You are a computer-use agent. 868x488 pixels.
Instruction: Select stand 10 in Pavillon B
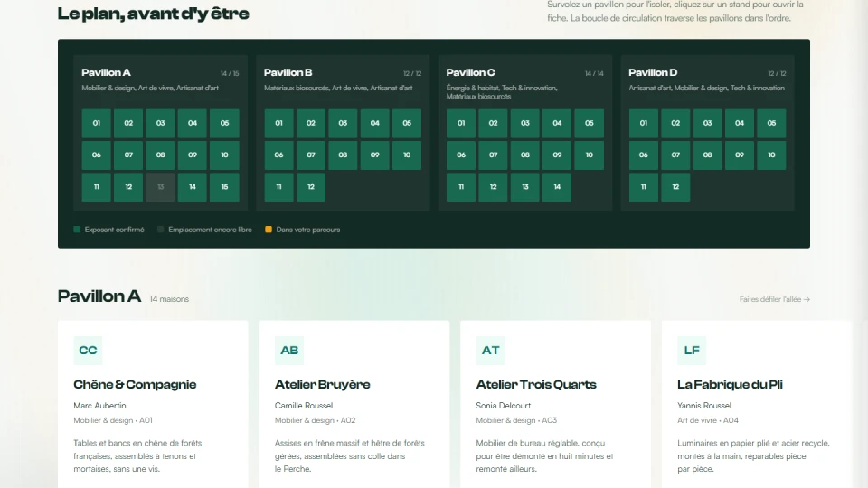[407, 155]
